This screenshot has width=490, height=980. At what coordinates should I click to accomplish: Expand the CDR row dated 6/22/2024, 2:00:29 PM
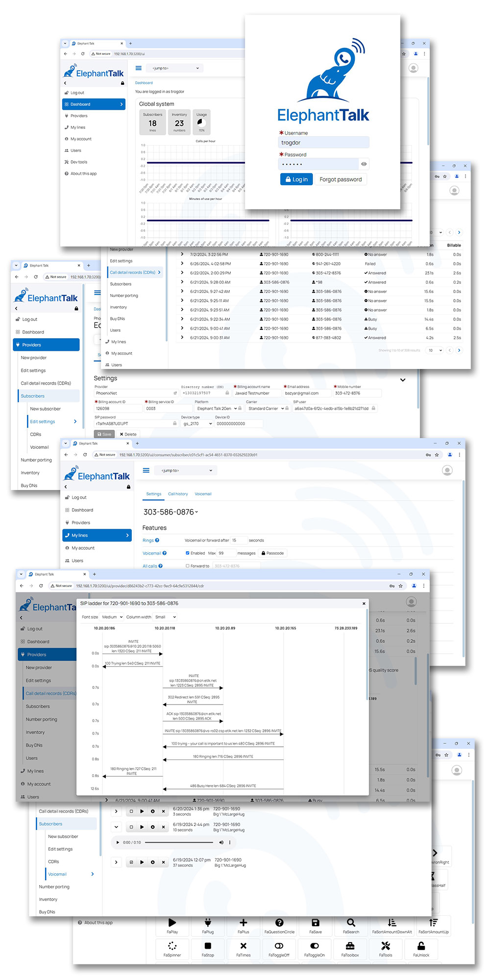click(x=182, y=273)
